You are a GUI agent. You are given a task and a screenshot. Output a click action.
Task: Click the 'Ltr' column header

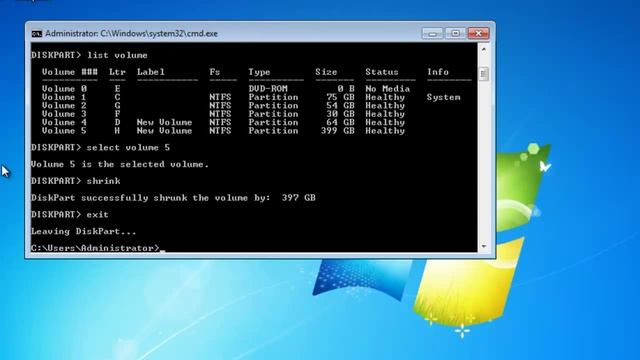pos(118,72)
